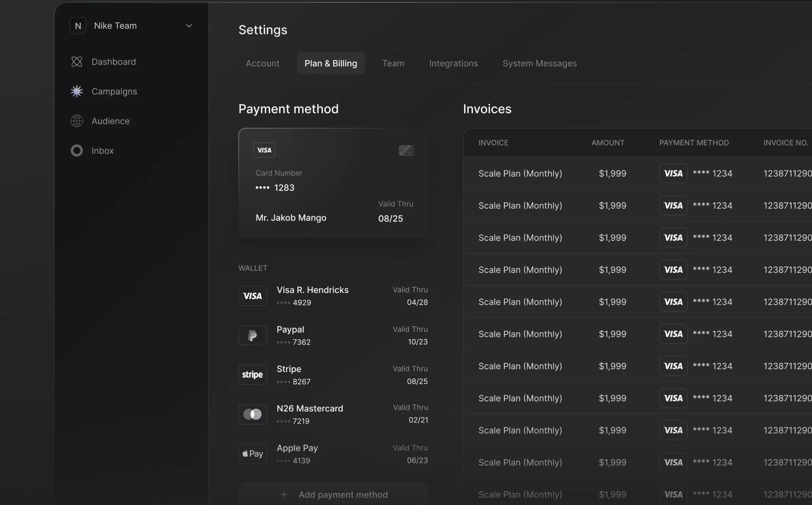Click the Visa badge in the sixth invoice row
The height and width of the screenshot is (505, 812).
pyautogui.click(x=673, y=334)
